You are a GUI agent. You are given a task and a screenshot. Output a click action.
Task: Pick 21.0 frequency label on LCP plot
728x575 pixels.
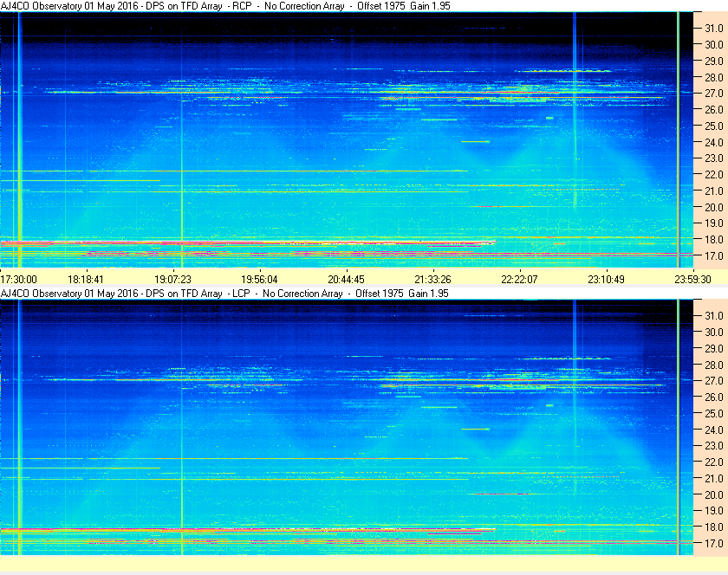(714, 478)
